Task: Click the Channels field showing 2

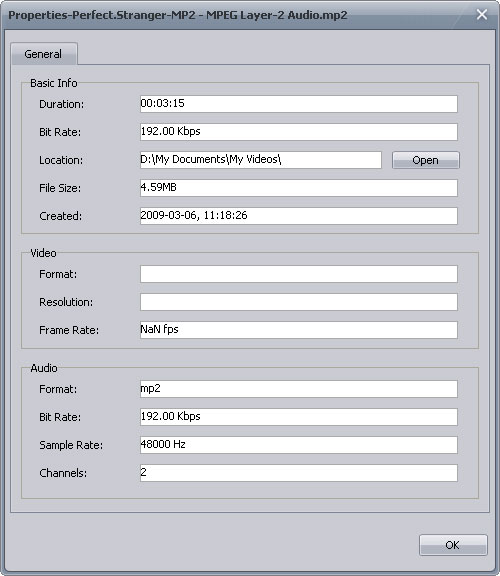Action: pos(299,473)
